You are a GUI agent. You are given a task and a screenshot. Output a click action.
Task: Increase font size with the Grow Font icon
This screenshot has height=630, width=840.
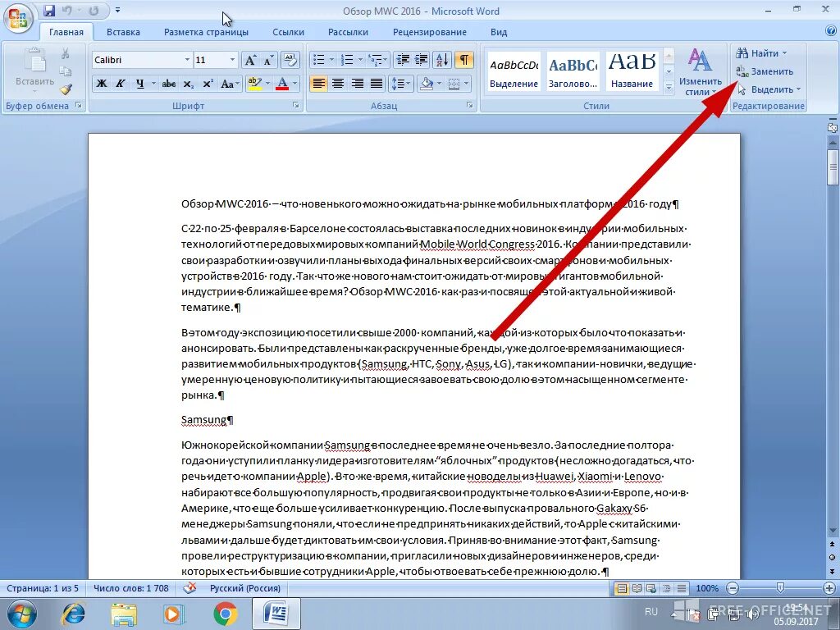250,59
